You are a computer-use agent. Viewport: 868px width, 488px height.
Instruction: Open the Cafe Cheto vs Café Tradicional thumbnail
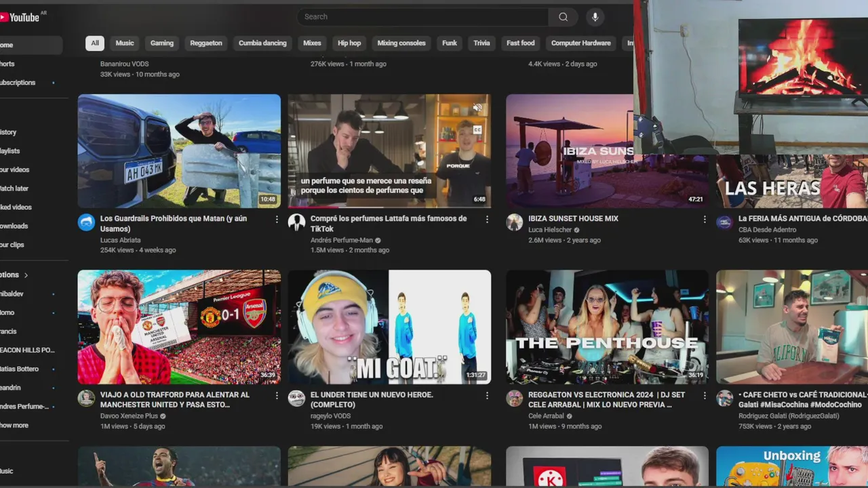[x=792, y=327]
